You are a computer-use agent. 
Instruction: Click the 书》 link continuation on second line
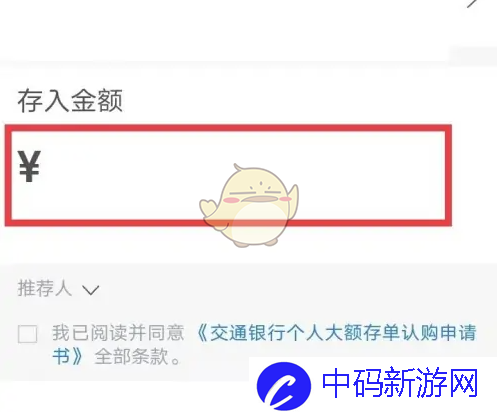point(67,357)
